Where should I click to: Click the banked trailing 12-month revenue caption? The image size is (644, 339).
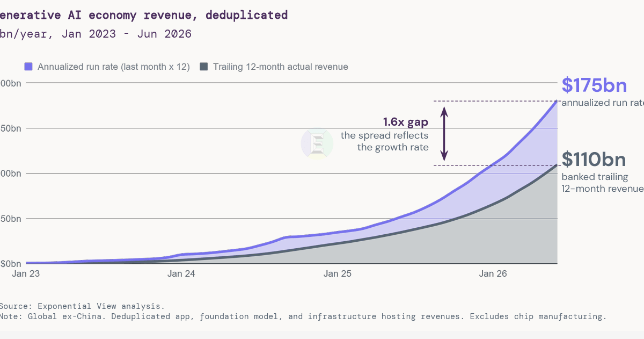pyautogui.click(x=603, y=183)
